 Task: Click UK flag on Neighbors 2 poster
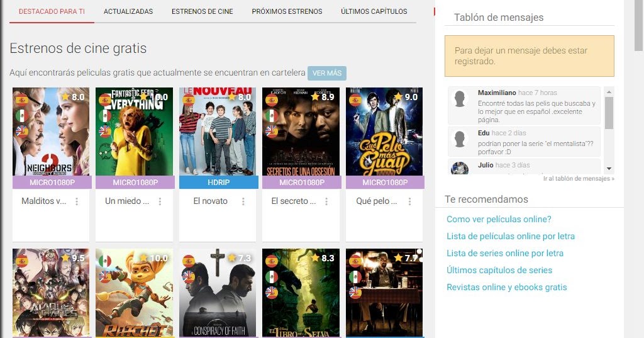pos(21,131)
